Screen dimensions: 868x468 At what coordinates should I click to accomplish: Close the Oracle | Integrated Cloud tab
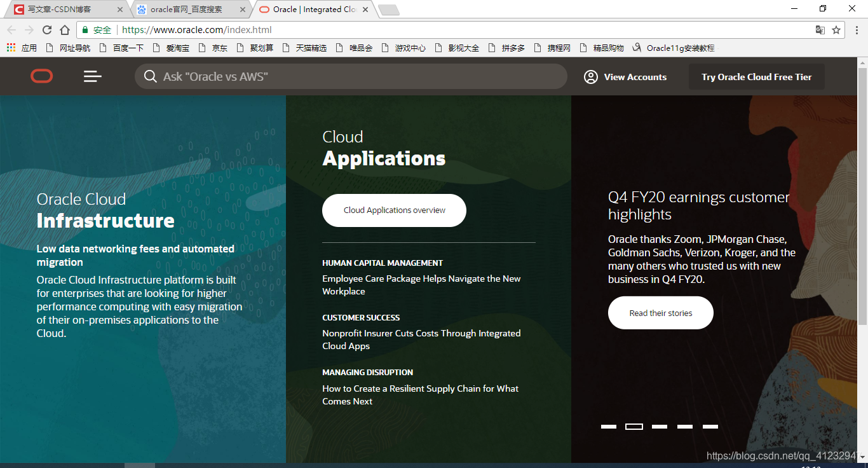[366, 10]
